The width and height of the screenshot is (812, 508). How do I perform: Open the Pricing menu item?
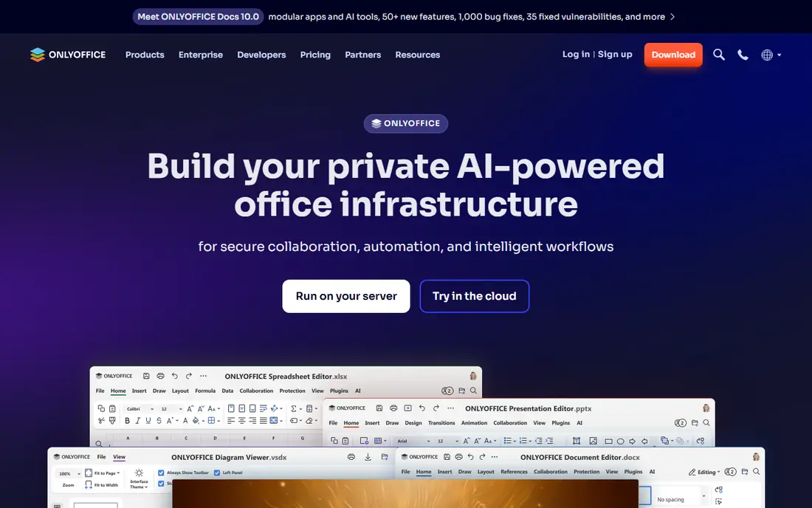point(315,55)
